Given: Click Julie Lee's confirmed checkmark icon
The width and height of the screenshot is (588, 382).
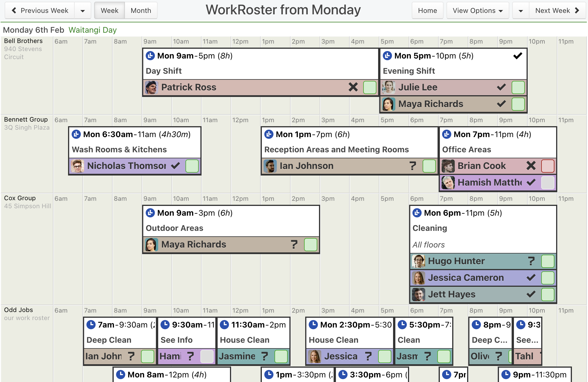Looking at the screenshot, I should pos(501,87).
